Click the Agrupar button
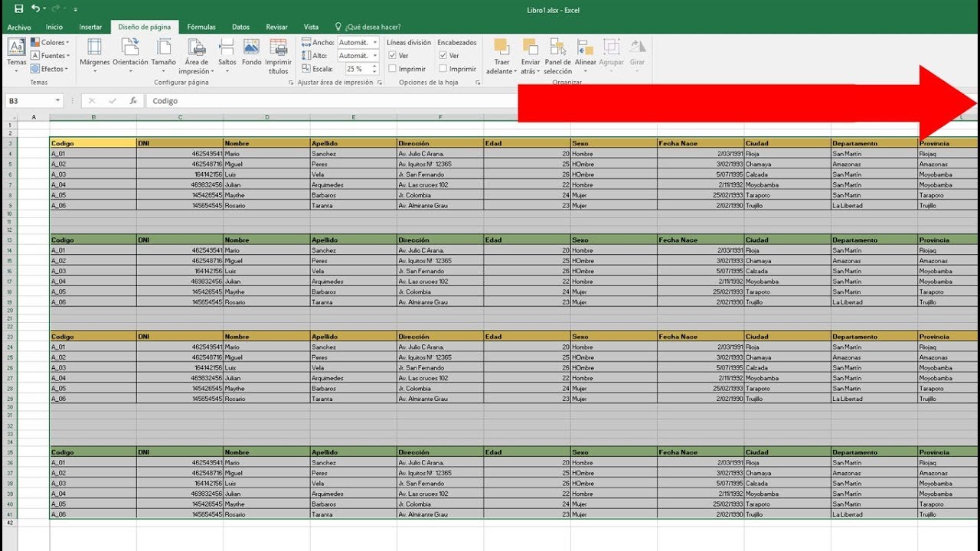Image resolution: width=980 pixels, height=551 pixels. pos(612,56)
